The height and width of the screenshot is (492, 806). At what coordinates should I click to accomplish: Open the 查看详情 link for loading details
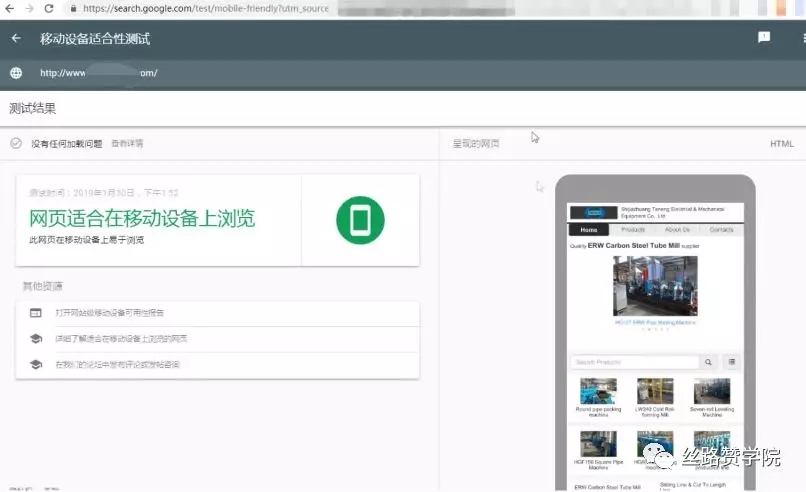pos(127,143)
